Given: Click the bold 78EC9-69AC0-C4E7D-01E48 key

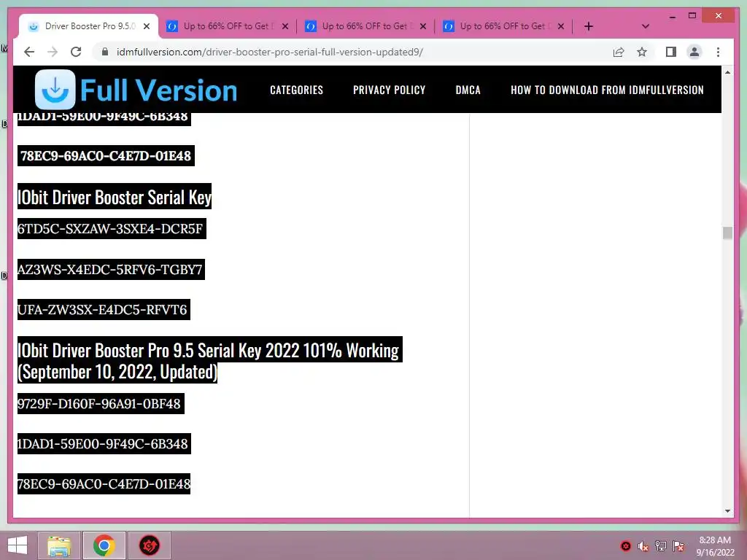Looking at the screenshot, I should [x=106, y=156].
